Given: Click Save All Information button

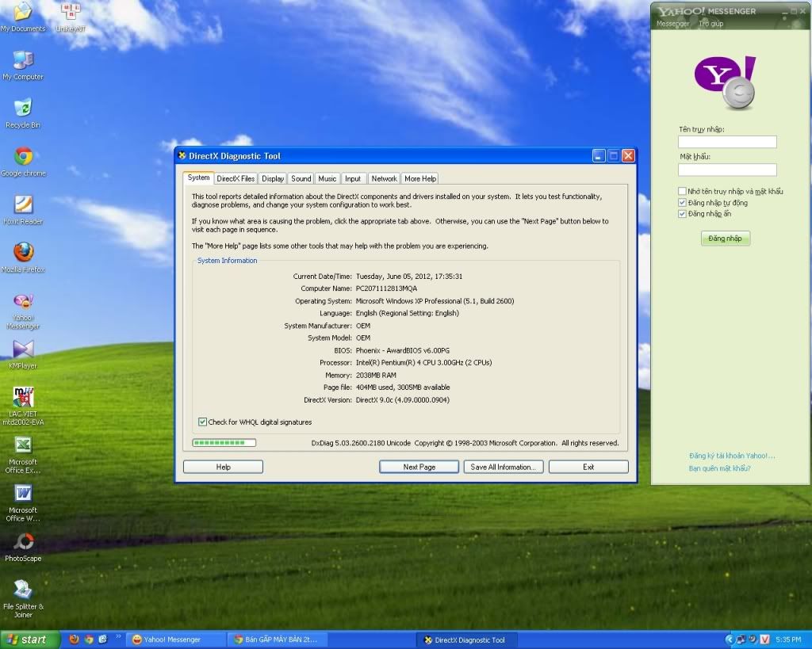Looking at the screenshot, I should pyautogui.click(x=504, y=467).
